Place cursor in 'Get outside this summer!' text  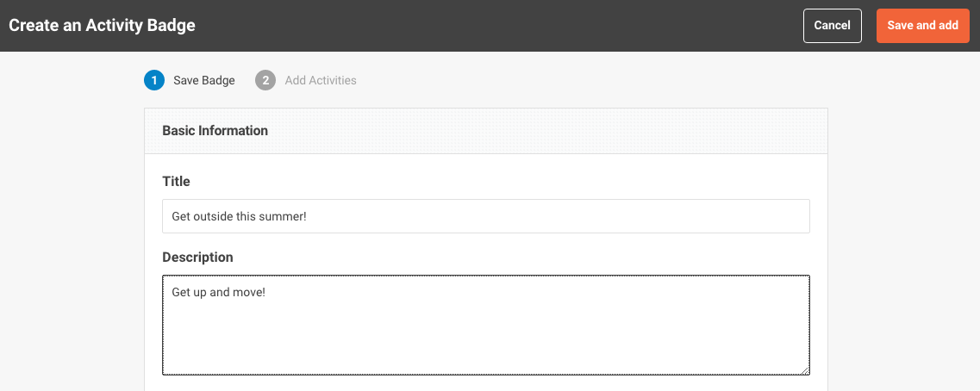[239, 217]
